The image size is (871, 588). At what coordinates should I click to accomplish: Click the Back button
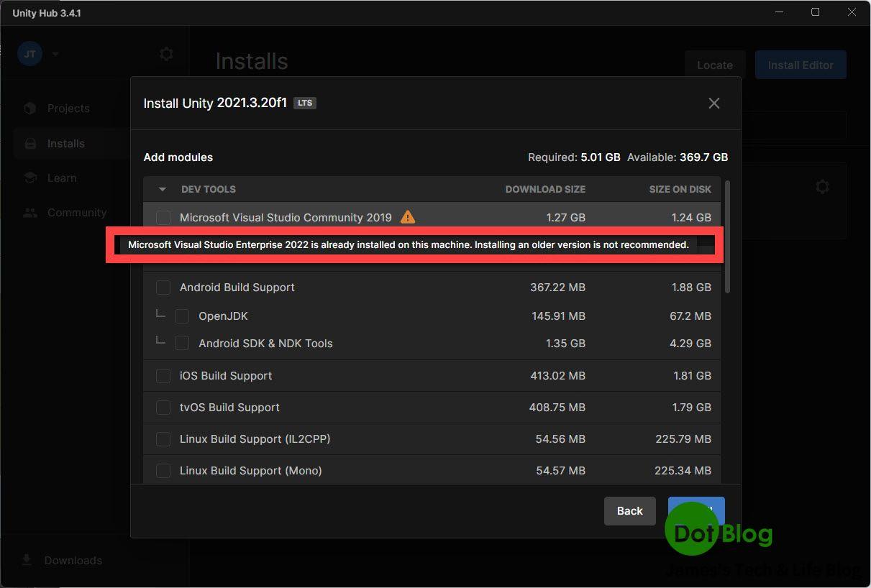(629, 511)
